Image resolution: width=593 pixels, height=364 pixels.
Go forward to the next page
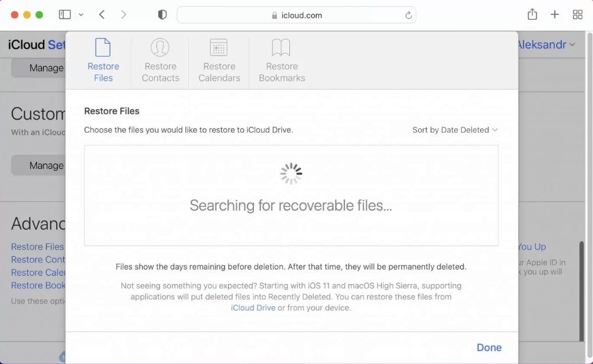tap(123, 15)
